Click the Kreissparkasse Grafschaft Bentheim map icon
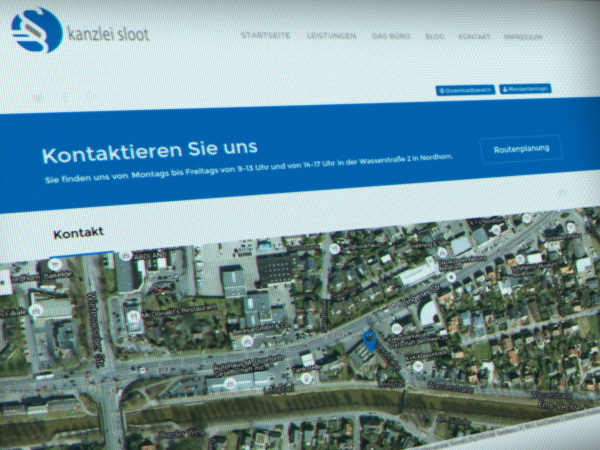This screenshot has width=600, height=450. pyautogui.click(x=397, y=328)
